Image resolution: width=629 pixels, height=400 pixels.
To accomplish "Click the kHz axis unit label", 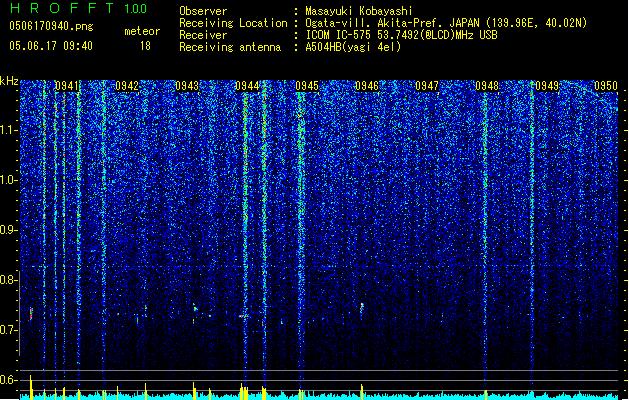I will pyautogui.click(x=9, y=81).
